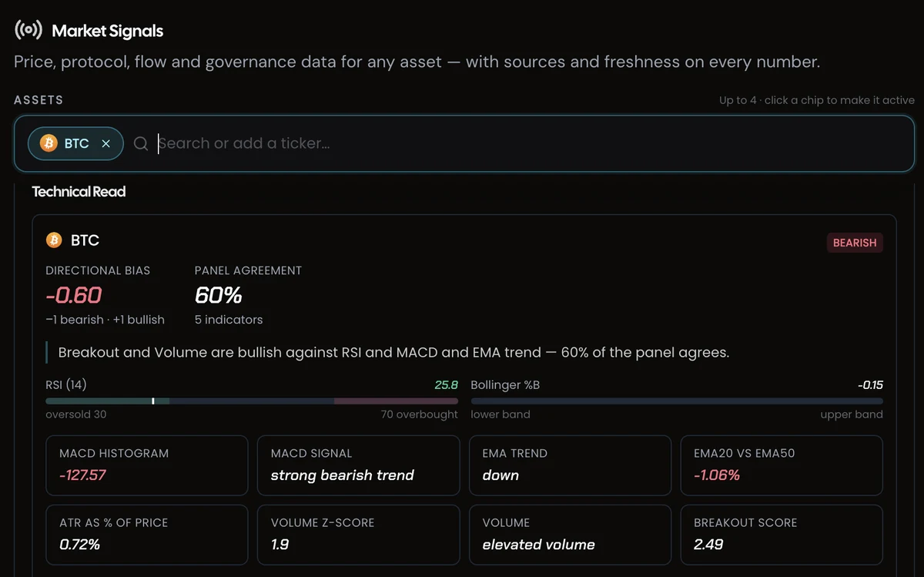
Task: Click the 'Market Signals' page title
Action: click(108, 31)
